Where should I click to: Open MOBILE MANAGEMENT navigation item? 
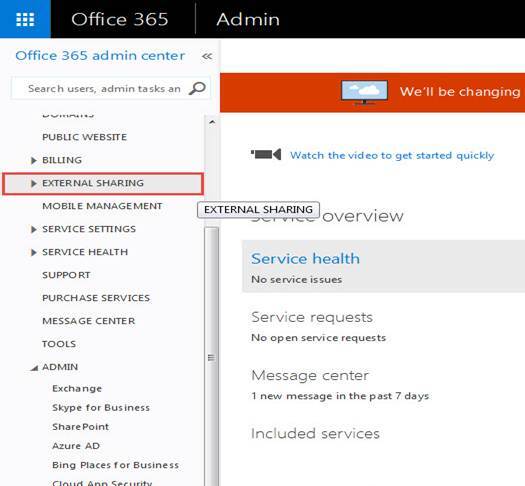[102, 206]
